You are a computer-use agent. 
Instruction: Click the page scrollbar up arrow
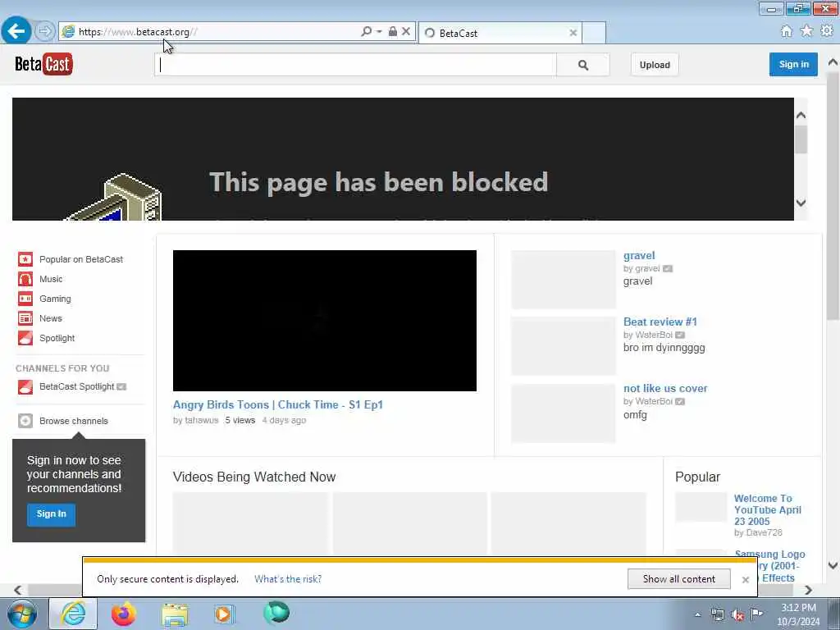pos(833,62)
